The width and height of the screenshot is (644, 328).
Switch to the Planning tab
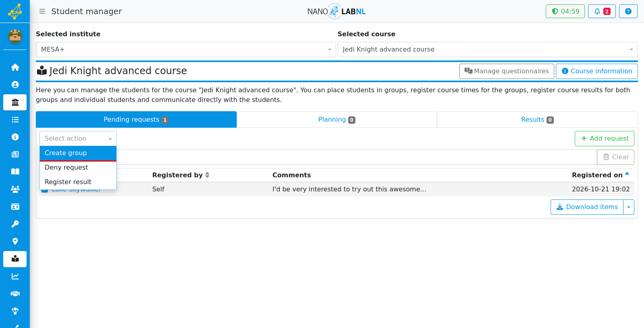pos(336,120)
